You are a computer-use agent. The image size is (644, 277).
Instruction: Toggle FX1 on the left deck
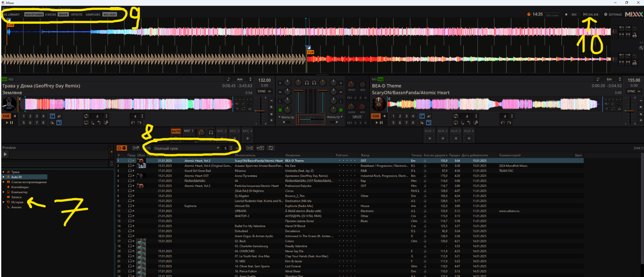(x=4, y=79)
